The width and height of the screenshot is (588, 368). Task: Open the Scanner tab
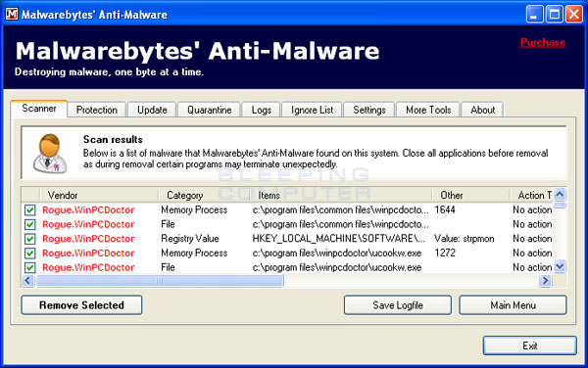pos(39,109)
